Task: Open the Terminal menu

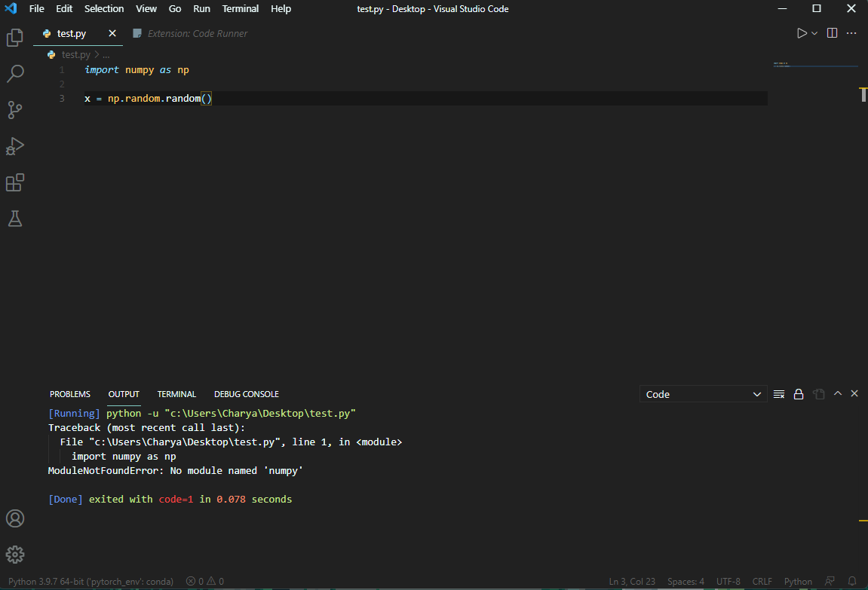Action: [x=241, y=9]
